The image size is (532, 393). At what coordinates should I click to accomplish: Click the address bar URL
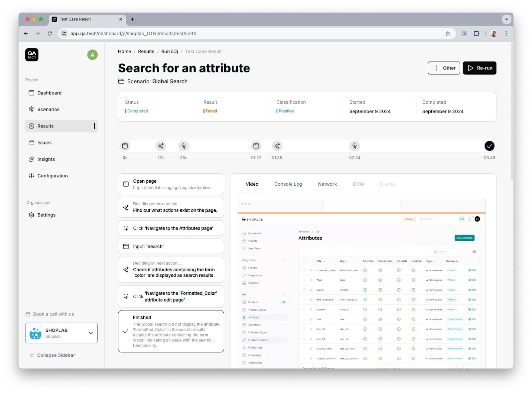pyautogui.click(x=133, y=34)
